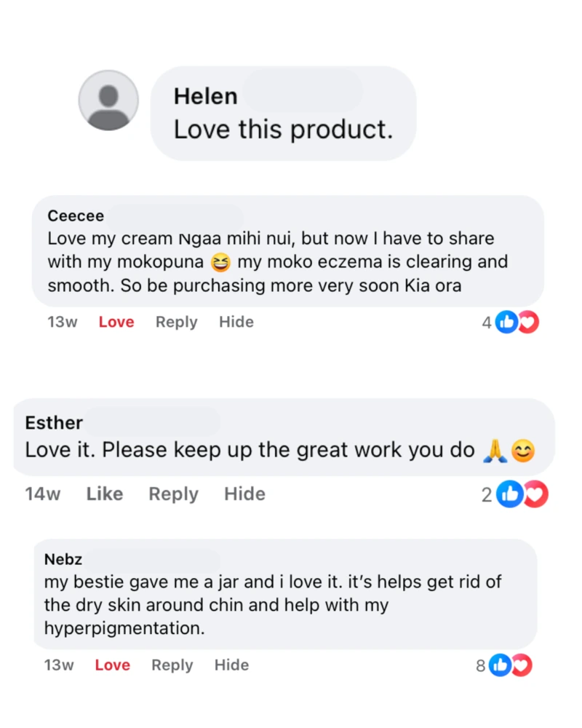
Task: Open Helen's profile picture avatar
Action: click(x=108, y=101)
